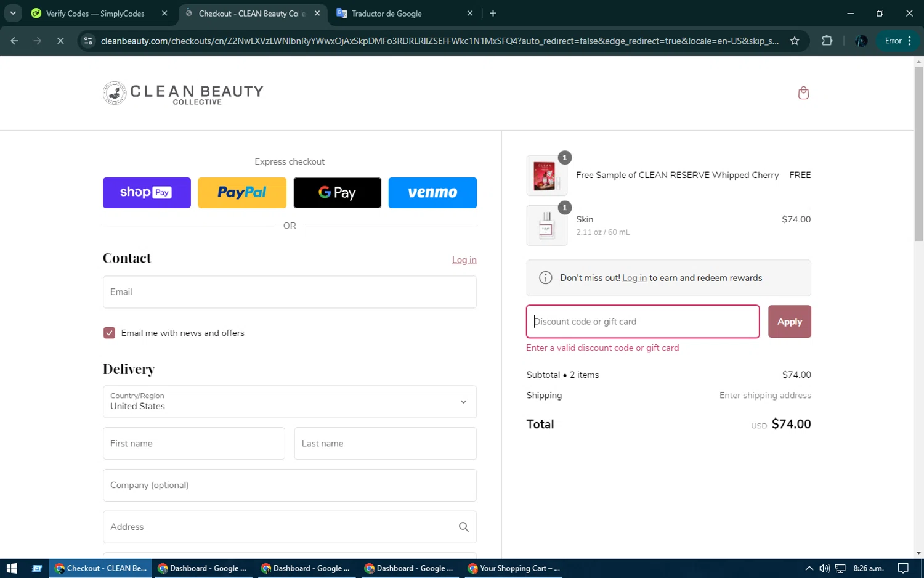Click the Express checkout heading
This screenshot has width=924, height=578.
tap(290, 161)
